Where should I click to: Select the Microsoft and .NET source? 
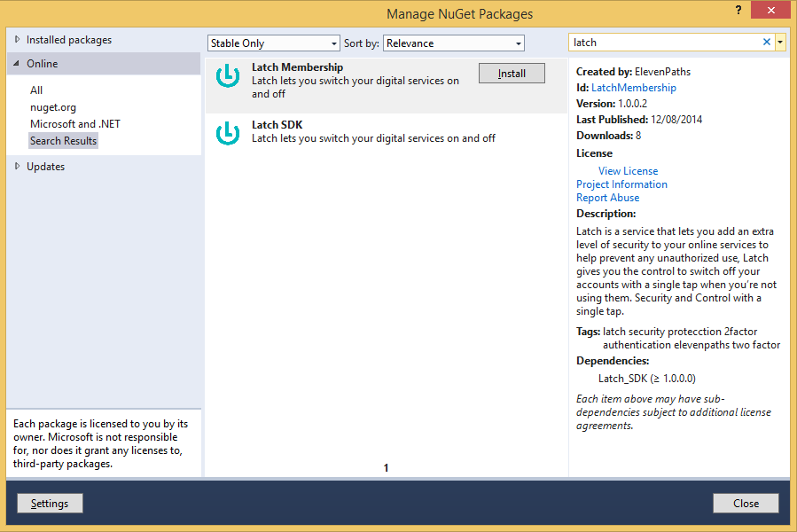pos(75,123)
